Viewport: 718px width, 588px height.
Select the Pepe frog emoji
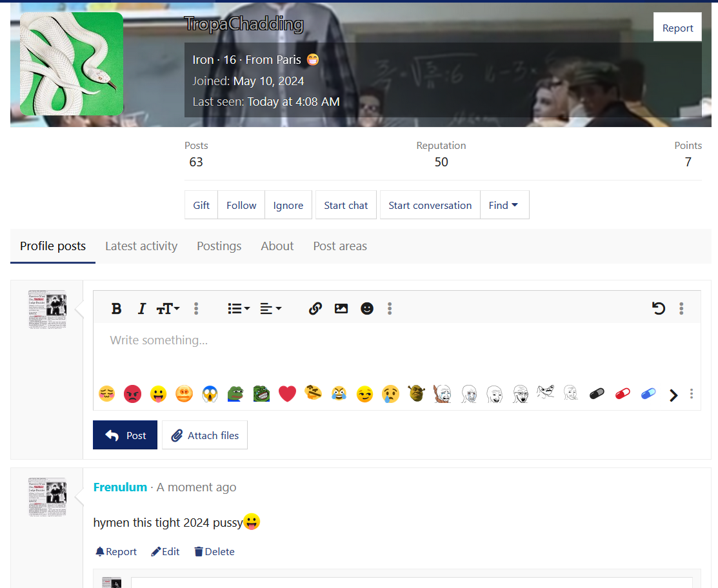click(235, 393)
